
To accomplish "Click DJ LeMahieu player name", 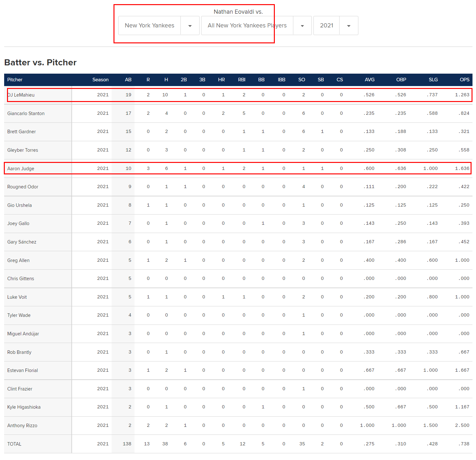I will coord(21,95).
